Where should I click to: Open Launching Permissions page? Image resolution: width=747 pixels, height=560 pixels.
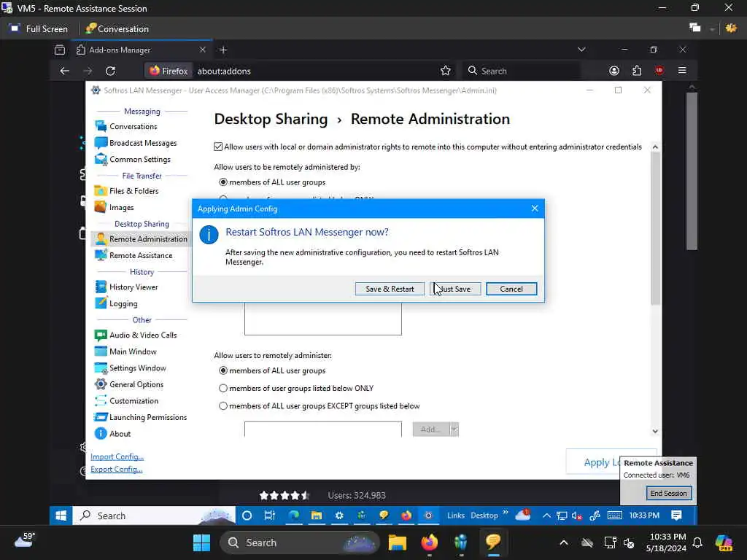(141, 418)
